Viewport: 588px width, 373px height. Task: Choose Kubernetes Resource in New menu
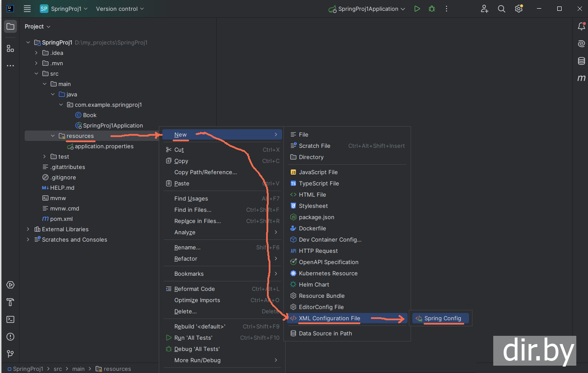tap(328, 273)
